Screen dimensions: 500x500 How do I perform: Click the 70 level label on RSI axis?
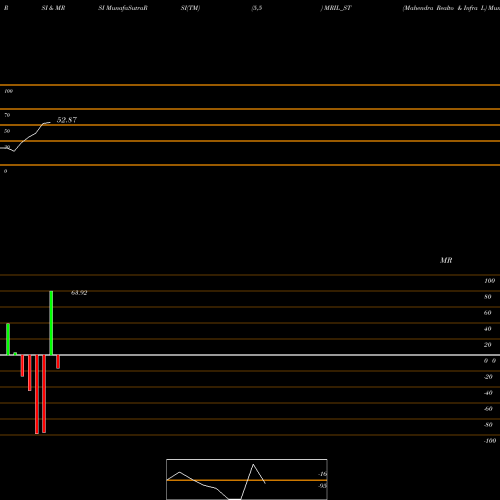7,115
